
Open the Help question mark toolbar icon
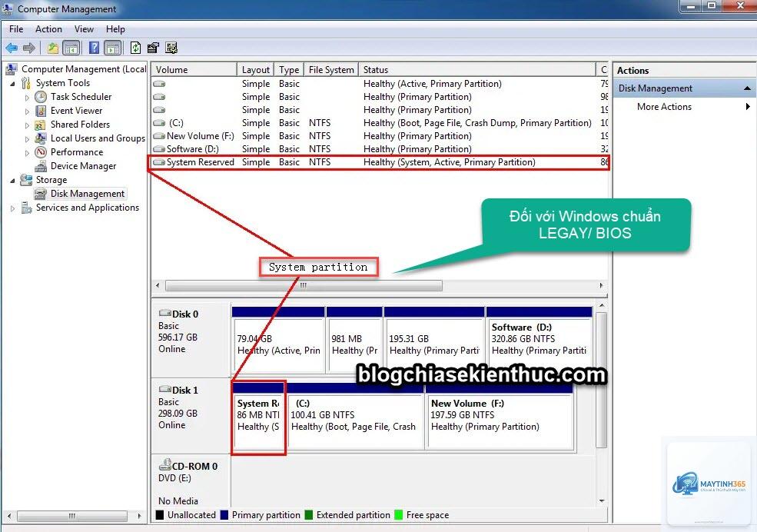click(x=94, y=48)
